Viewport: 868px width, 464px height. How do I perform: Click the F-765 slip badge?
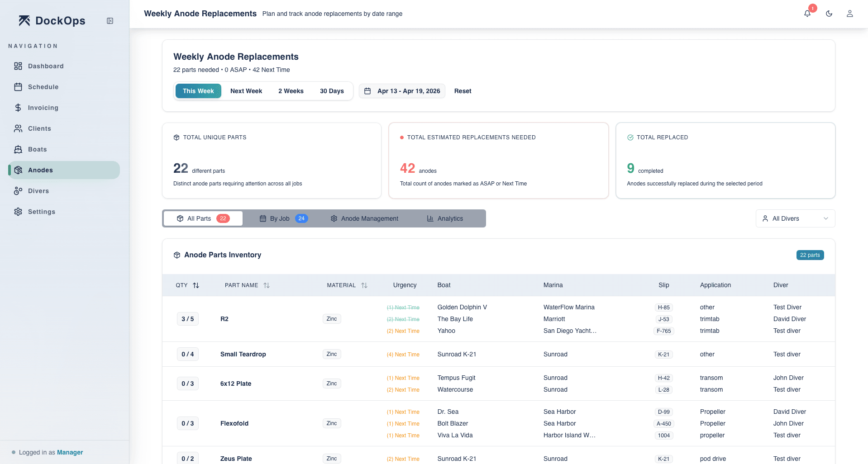click(664, 331)
